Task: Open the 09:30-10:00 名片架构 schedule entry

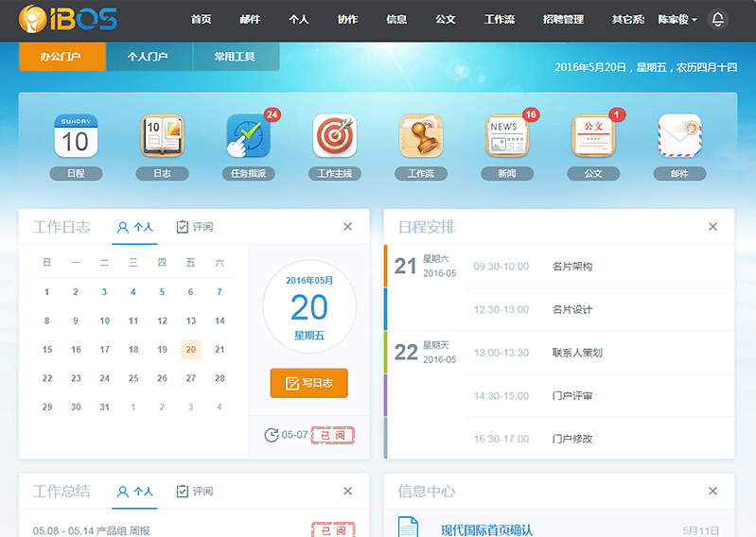Action: [600, 267]
